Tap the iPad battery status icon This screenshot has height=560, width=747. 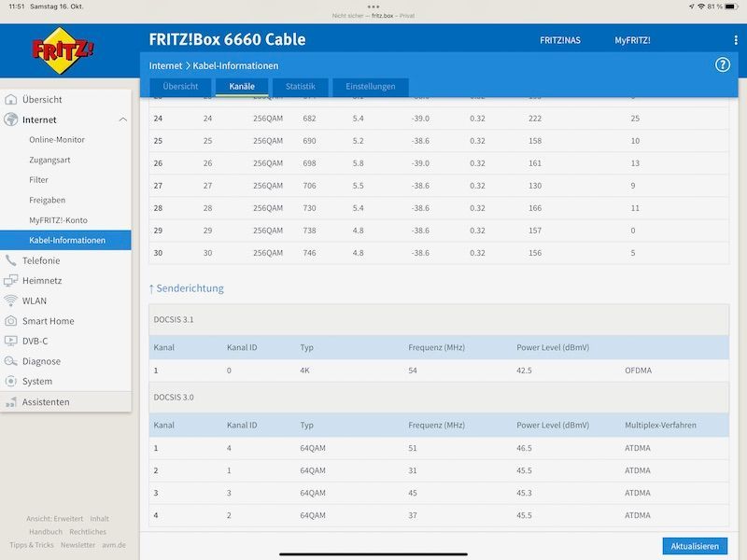point(732,7)
